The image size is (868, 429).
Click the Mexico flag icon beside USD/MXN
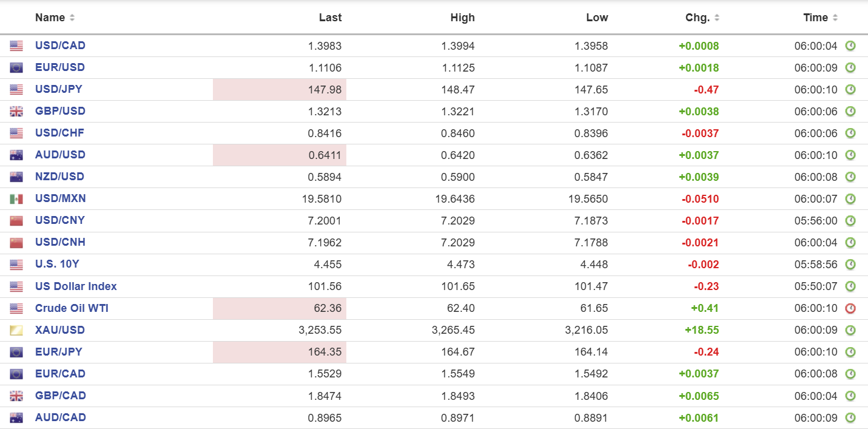click(16, 199)
